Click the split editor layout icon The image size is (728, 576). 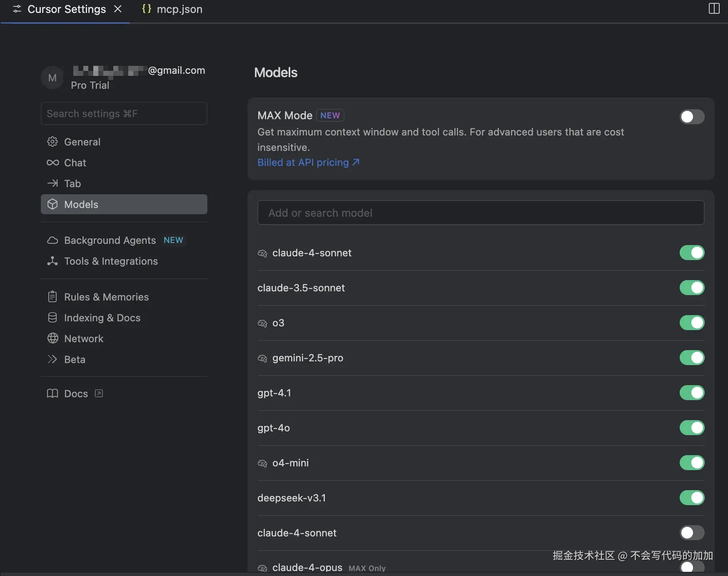tap(714, 9)
